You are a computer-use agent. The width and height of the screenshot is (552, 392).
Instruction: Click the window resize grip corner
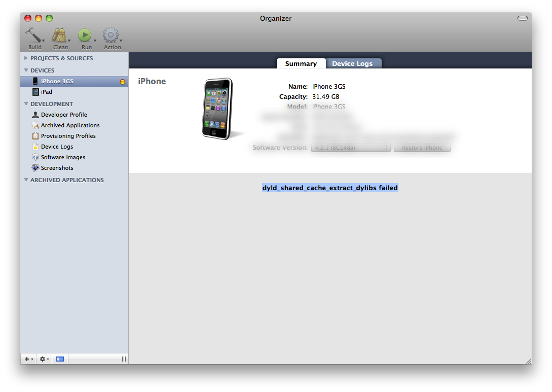pyautogui.click(x=528, y=361)
